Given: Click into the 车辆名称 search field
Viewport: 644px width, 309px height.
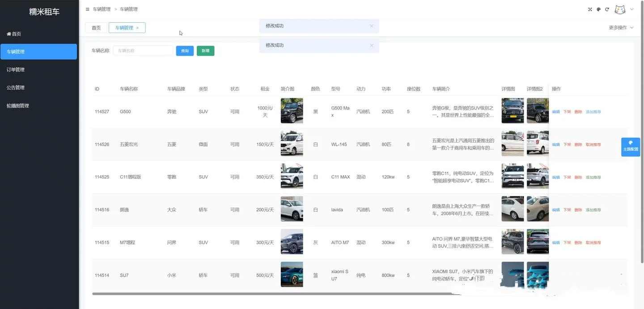Looking at the screenshot, I should [x=143, y=51].
